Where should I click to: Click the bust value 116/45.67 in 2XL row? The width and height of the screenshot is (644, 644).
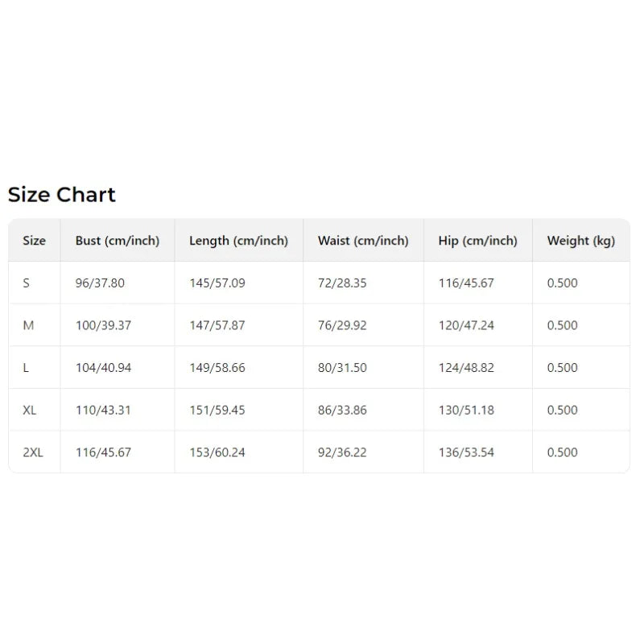(x=103, y=452)
